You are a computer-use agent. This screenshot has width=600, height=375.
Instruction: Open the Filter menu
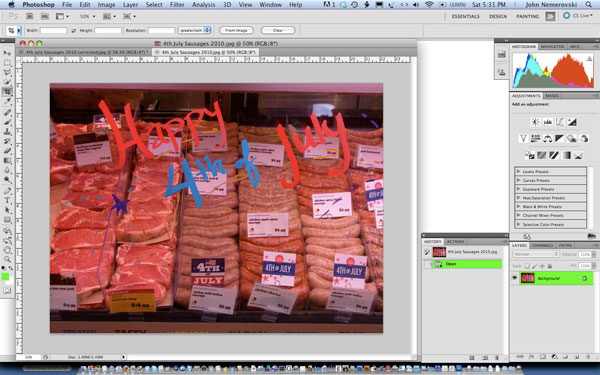177,5
